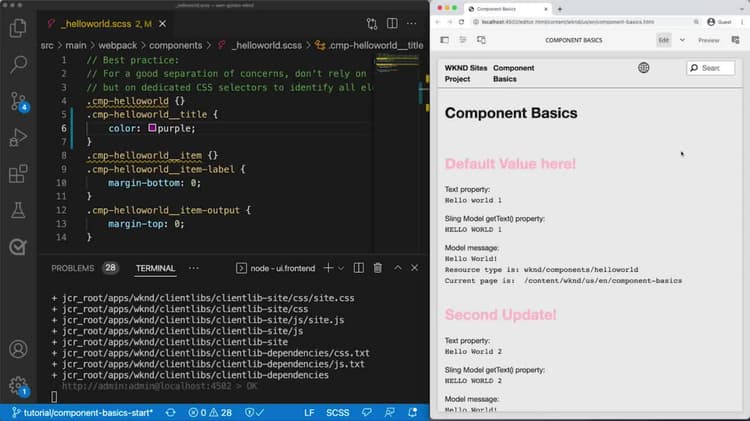The image size is (750, 421).
Task: Click the purple color swatch on line 6
Action: [x=152, y=128]
